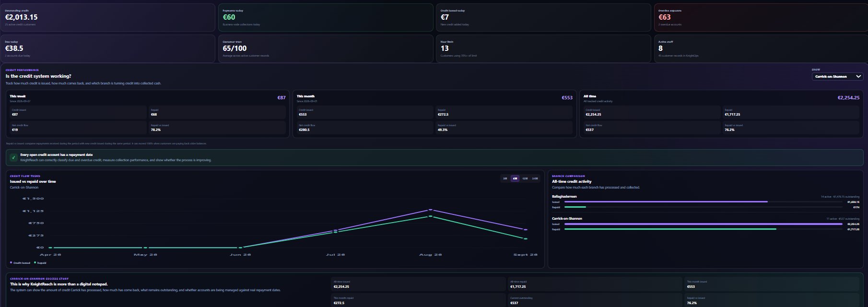Click the Jul 26 x-axis label
Viewport: 868px width, 307px height.
point(335,255)
